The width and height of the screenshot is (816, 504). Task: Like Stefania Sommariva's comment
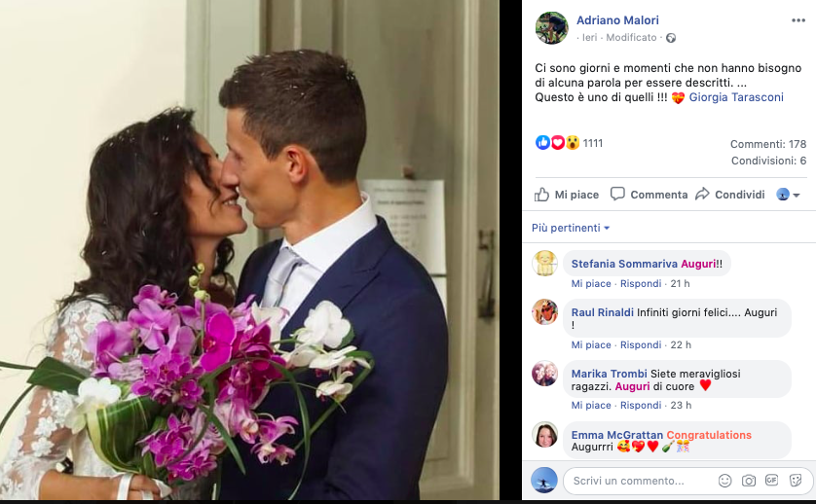591,283
